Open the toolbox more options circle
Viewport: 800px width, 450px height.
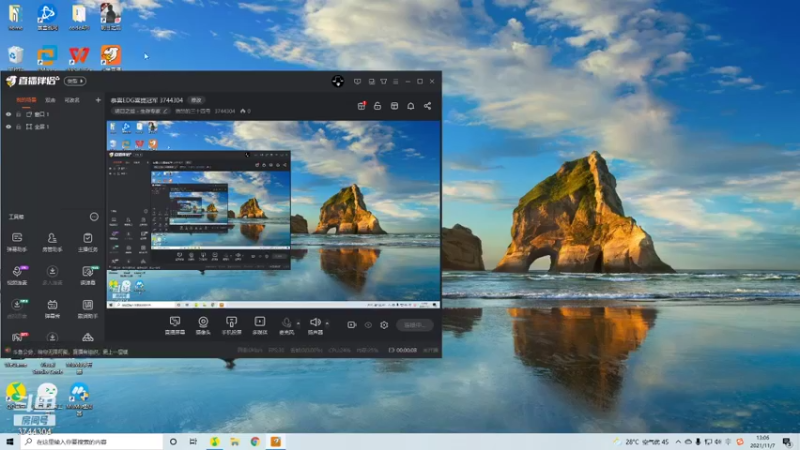click(x=94, y=217)
